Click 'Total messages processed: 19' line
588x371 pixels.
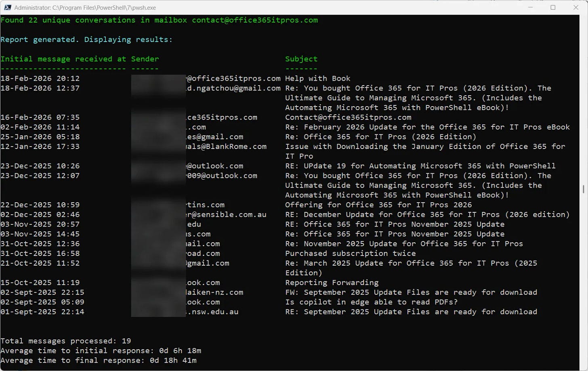pyautogui.click(x=66, y=341)
